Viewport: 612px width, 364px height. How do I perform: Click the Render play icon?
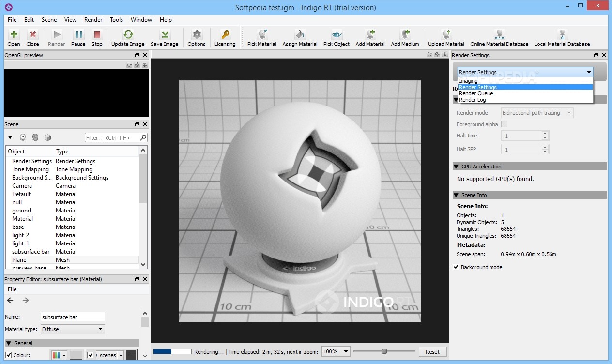coord(57,35)
